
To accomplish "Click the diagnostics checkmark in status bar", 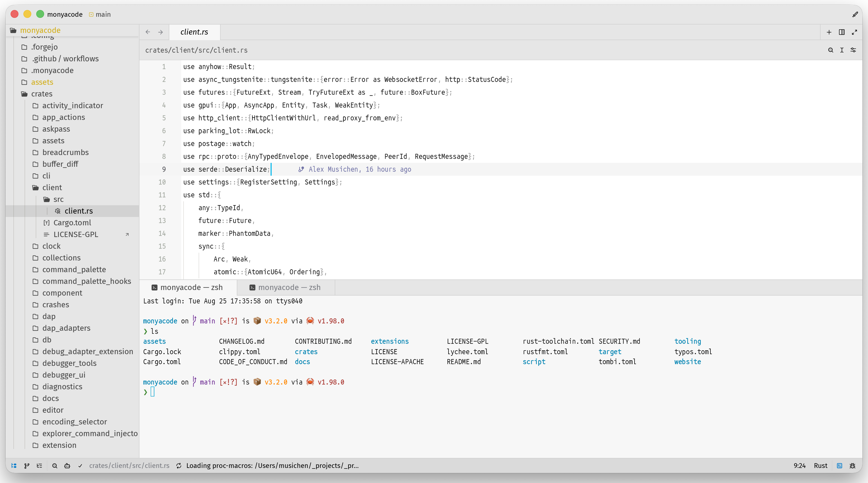I will [80, 465].
